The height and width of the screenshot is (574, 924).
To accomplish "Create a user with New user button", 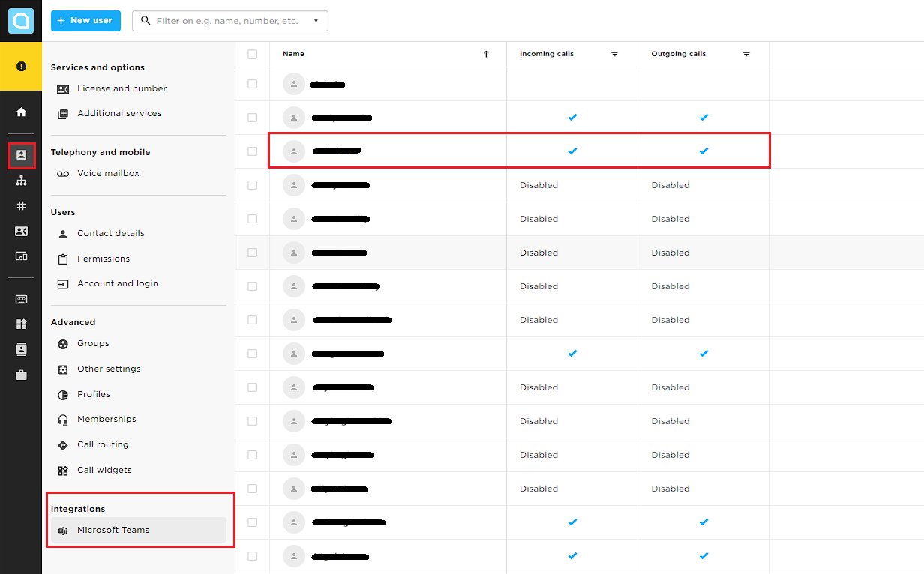I will point(85,21).
